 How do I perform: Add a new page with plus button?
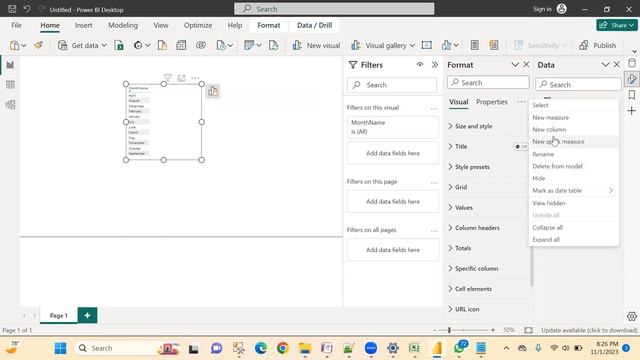[x=87, y=315]
